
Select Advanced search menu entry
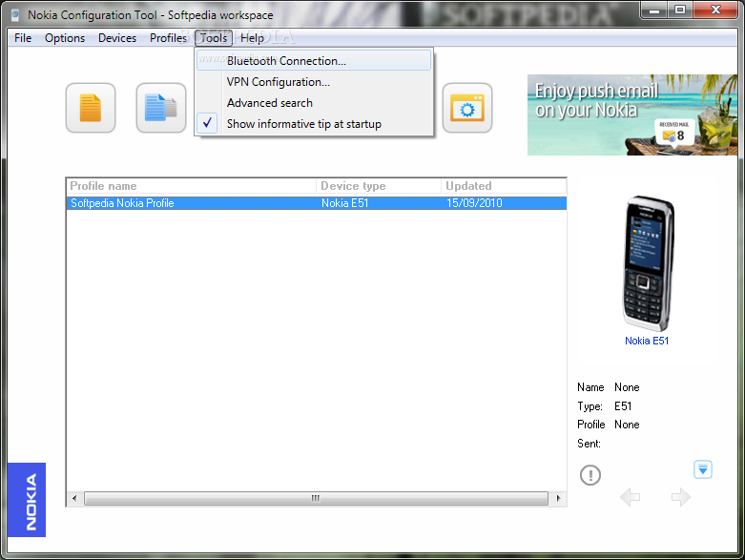pos(314,103)
